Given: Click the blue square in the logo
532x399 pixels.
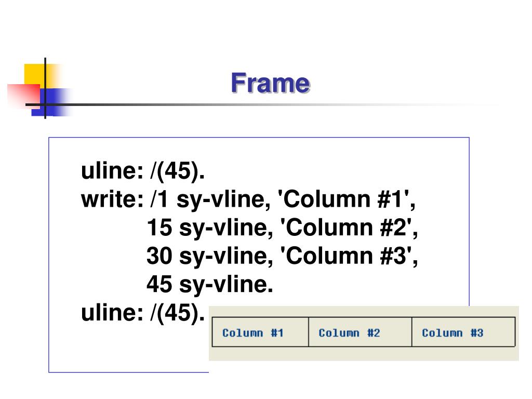Looking at the screenshot, I should [51, 102].
